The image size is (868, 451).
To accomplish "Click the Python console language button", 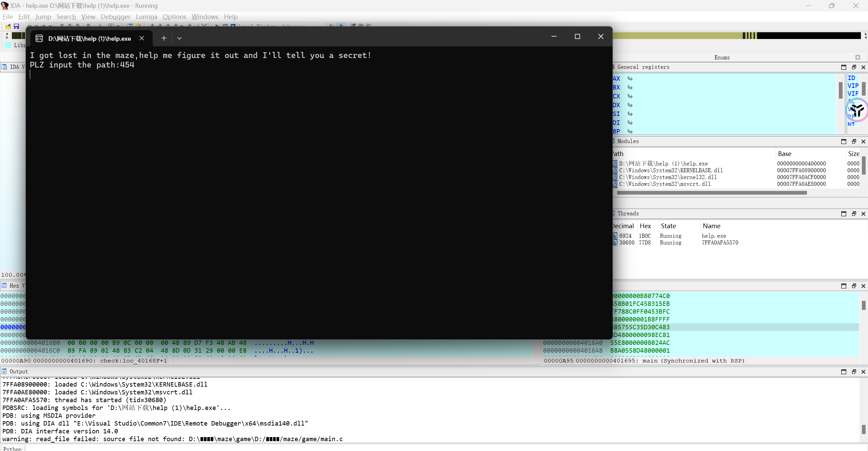I will pos(13,448).
